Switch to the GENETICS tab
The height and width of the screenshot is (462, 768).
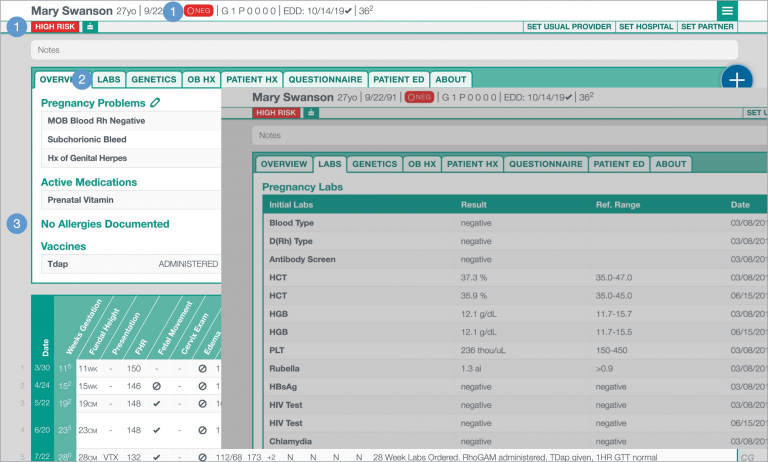[x=153, y=79]
